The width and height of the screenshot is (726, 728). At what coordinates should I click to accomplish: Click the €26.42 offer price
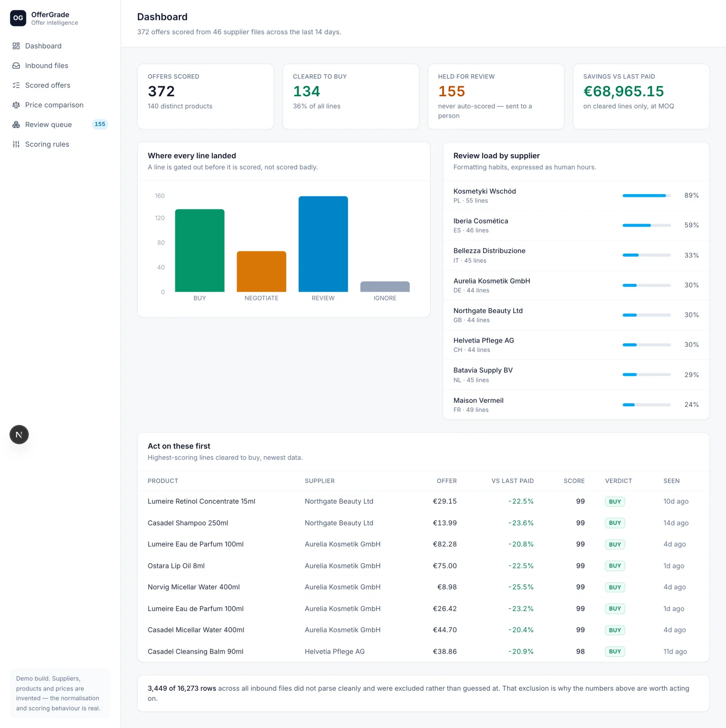click(445, 609)
